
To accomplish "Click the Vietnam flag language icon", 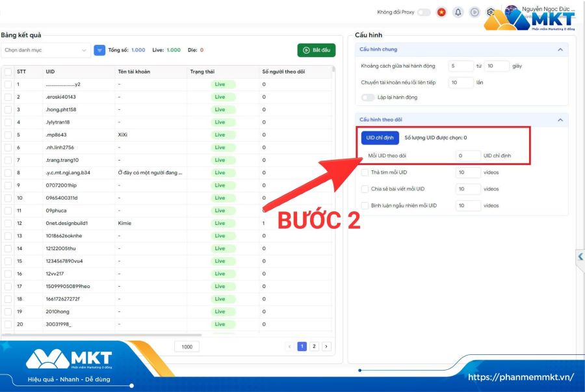I will (441, 12).
